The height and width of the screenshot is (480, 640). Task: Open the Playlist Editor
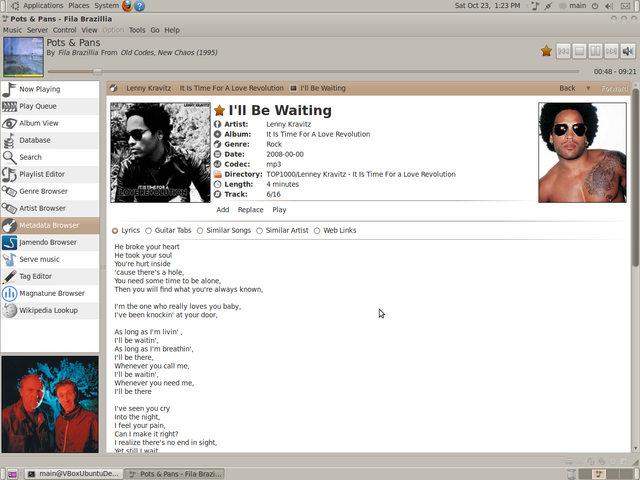pyautogui.click(x=50, y=174)
